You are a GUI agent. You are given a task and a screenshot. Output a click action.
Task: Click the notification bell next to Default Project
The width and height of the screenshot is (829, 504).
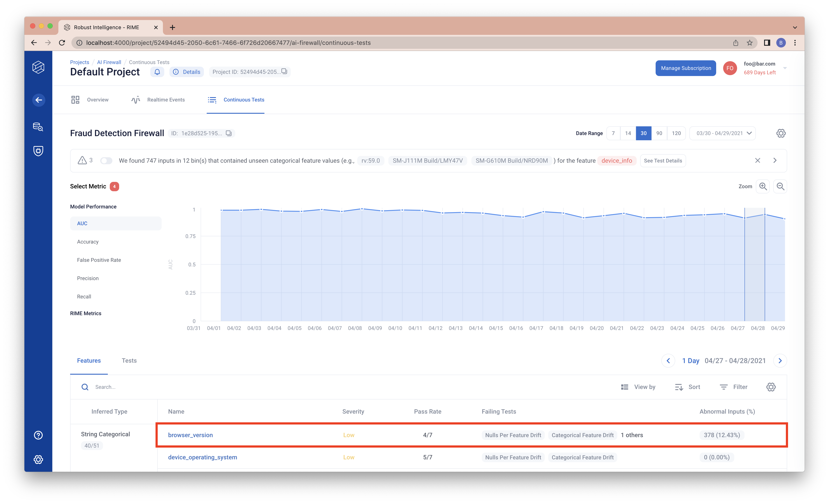click(157, 72)
